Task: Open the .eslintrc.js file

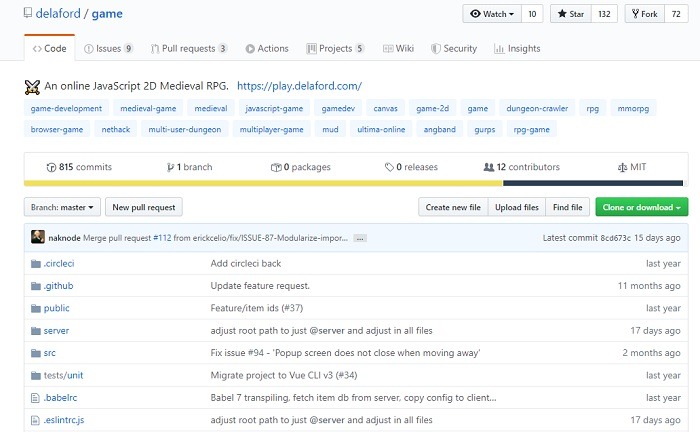Action: 64,420
